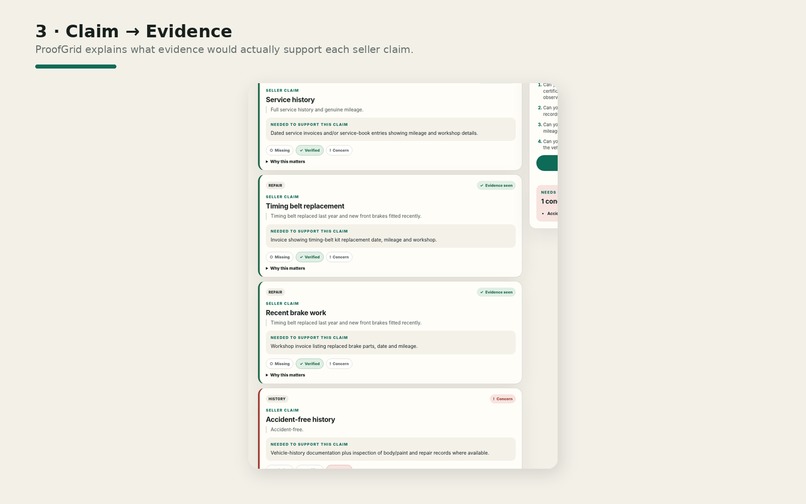Click NEEDED TO SUPPORT THIS CLAIM label in Service history
This screenshot has width=806, height=504.
(309, 124)
